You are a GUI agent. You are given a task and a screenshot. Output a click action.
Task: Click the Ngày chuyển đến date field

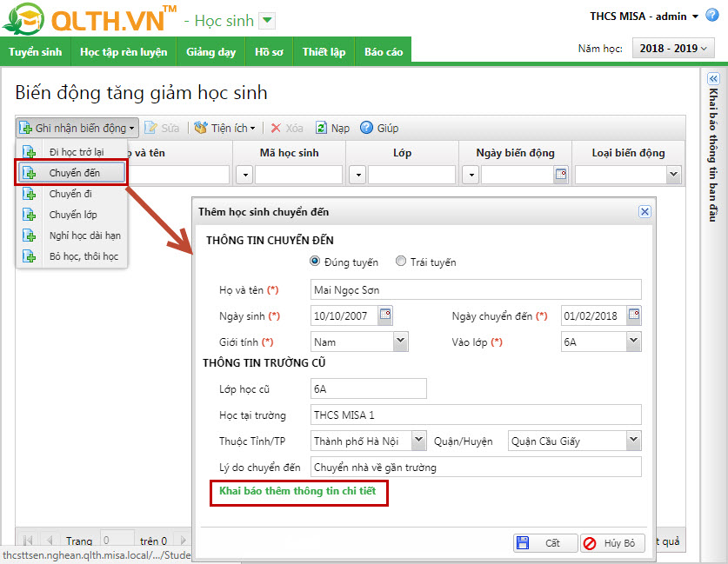(593, 315)
